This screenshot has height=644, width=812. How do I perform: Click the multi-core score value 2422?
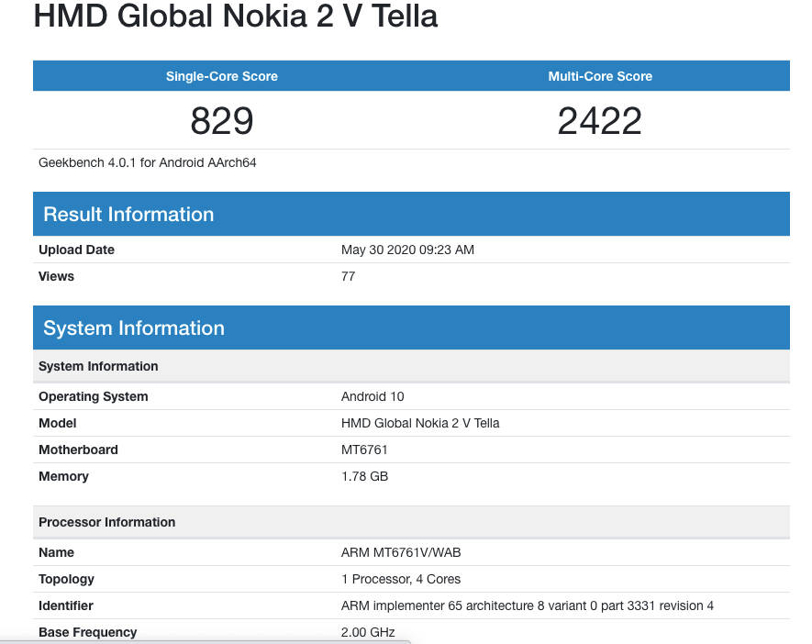pos(600,120)
